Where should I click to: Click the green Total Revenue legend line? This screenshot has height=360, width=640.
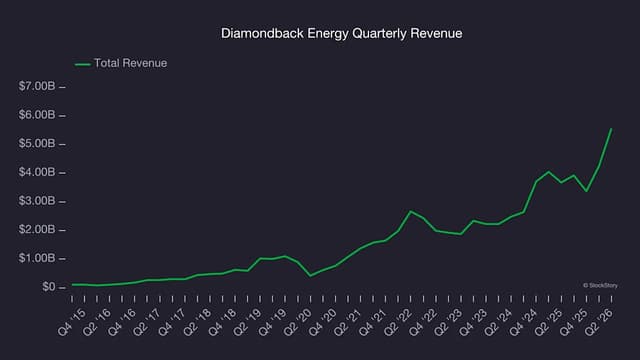pyautogui.click(x=82, y=64)
